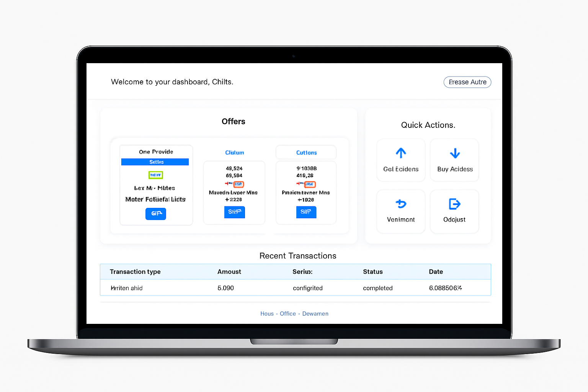
Task: Click the undo arrow icon above Venimont
Action: point(401,204)
